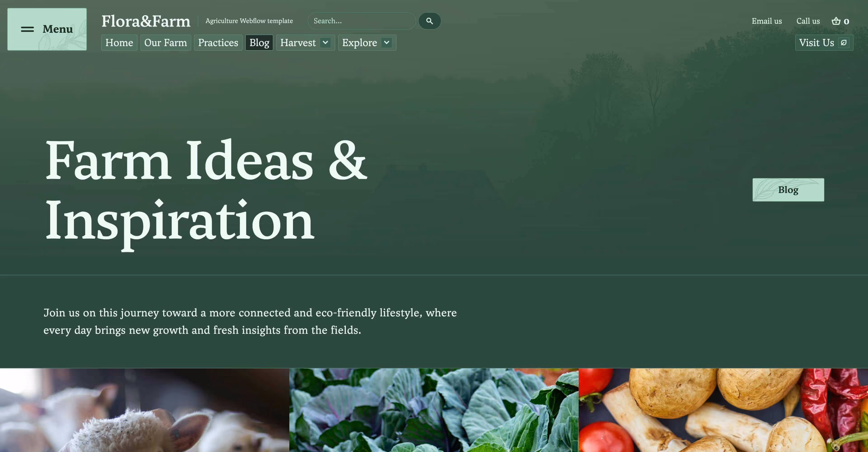Viewport: 868px width, 452px height.
Task: Click the Flora&Farm logo
Action: point(146,21)
